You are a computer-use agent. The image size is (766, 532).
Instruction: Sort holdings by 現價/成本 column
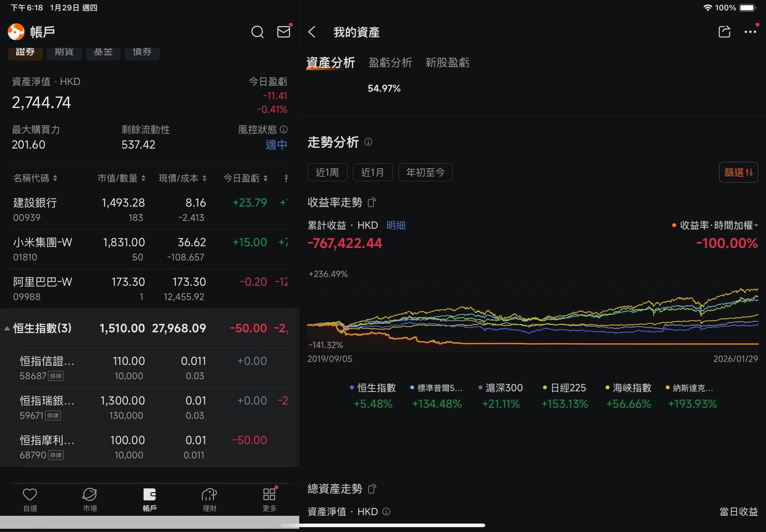tap(183, 178)
